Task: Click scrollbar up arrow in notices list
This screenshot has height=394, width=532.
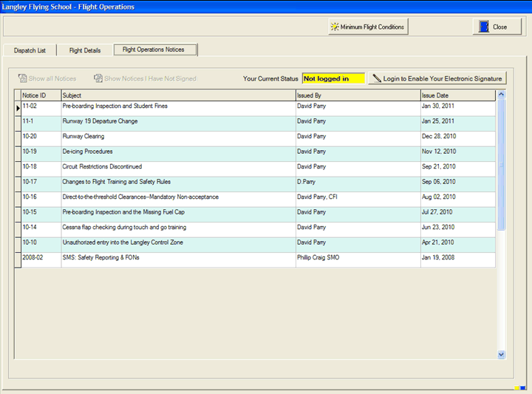Action: pyautogui.click(x=502, y=95)
